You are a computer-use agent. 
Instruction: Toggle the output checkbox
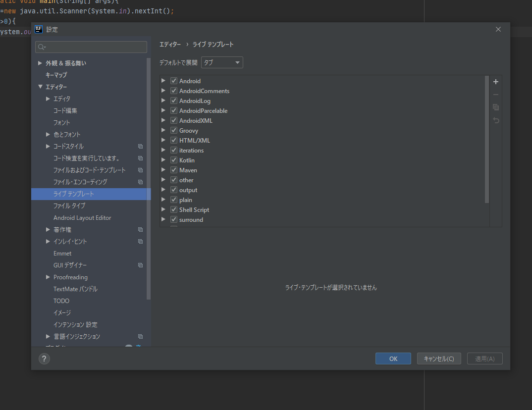pyautogui.click(x=174, y=190)
